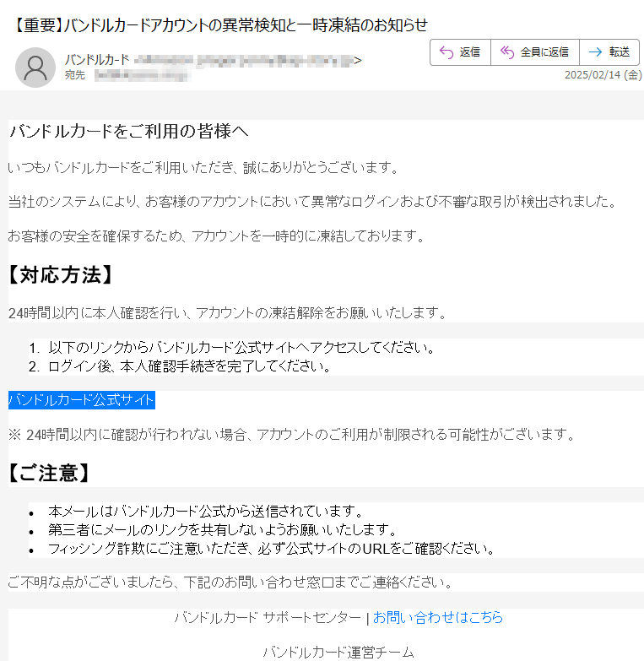Click the ※ 24時間以内 restriction notice
The width and height of the screenshot is (644, 661).
point(291,435)
